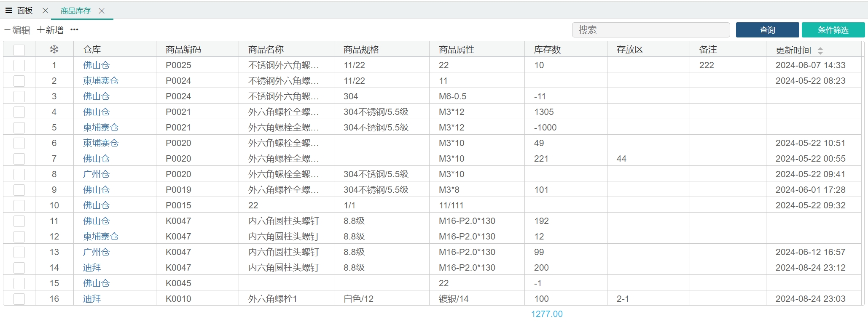Viewport: 868px width, 322px height.
Task: Click the 新增 button
Action: click(x=50, y=30)
